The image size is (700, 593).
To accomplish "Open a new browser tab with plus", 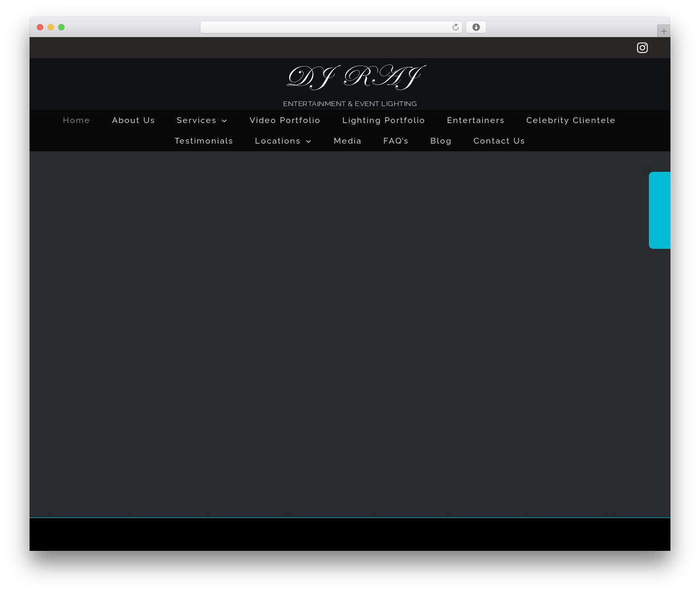I will coord(663,31).
